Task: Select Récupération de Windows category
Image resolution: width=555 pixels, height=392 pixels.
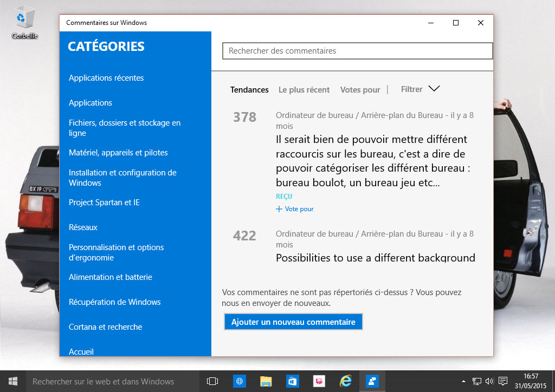Action: (x=115, y=302)
